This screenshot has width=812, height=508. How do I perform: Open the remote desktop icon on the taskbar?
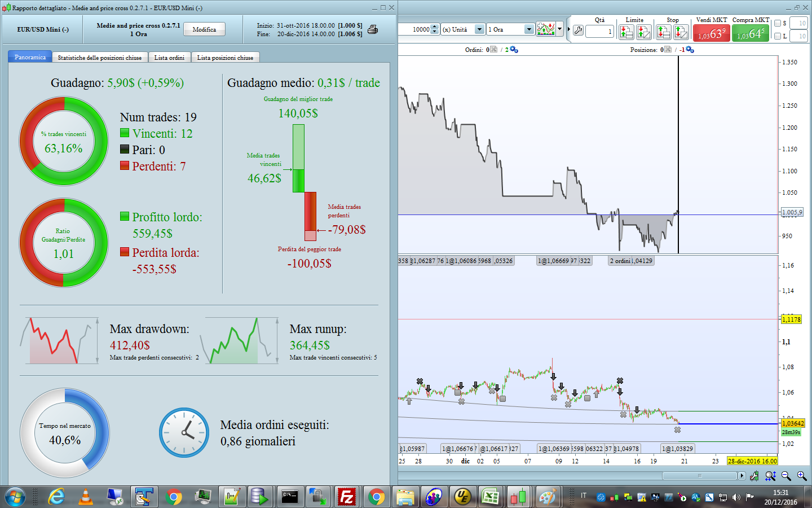coord(115,497)
